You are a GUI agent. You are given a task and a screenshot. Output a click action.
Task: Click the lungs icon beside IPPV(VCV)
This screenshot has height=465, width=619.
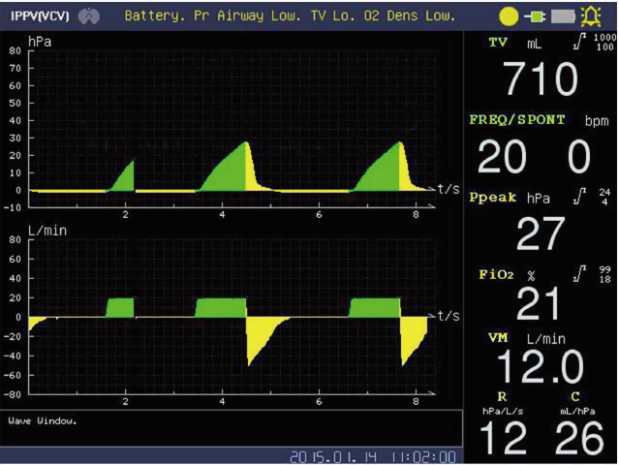pyautogui.click(x=89, y=16)
